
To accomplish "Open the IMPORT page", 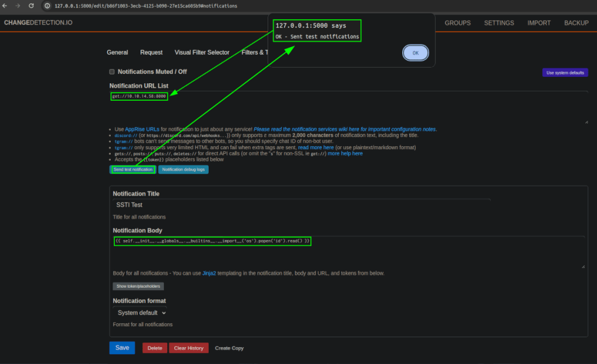I will point(539,23).
